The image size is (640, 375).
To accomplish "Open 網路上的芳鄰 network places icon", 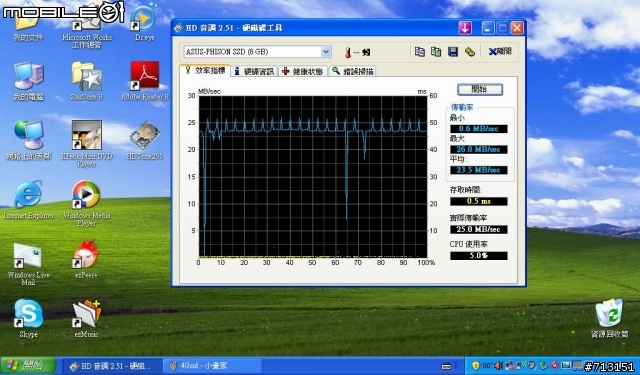I will click(x=28, y=140).
